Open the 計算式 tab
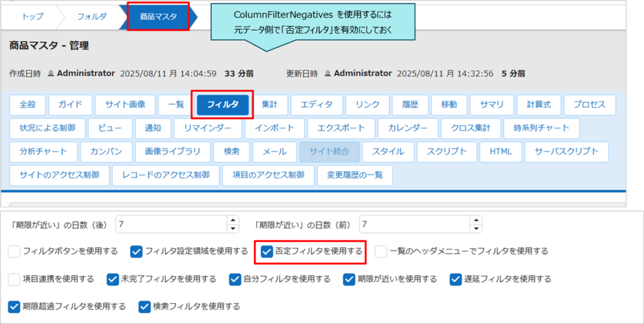This screenshot has width=644, height=324. 538,104
